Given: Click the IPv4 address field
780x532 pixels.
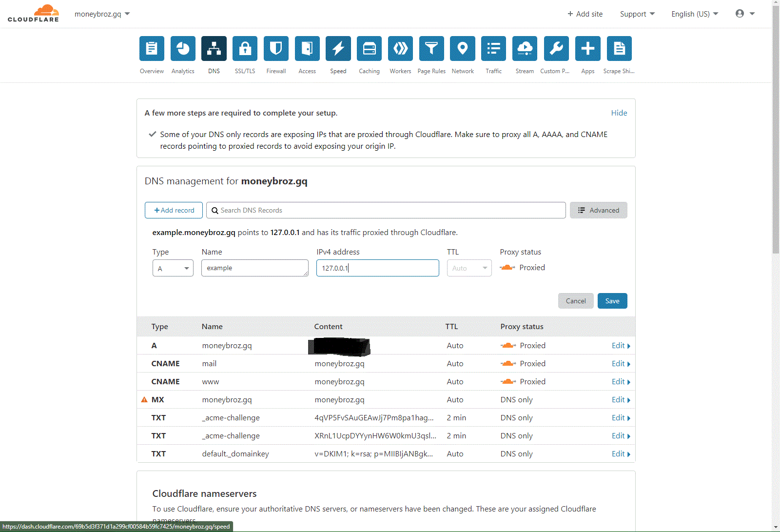Looking at the screenshot, I should point(378,268).
